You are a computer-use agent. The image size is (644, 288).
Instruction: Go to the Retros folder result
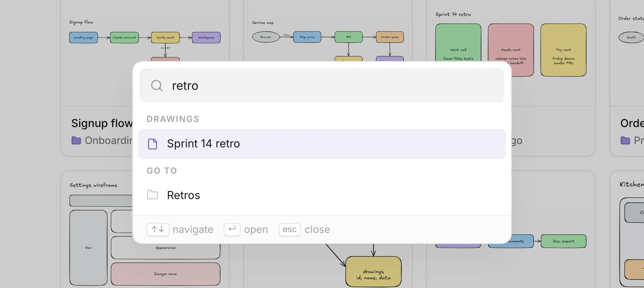[x=322, y=195]
